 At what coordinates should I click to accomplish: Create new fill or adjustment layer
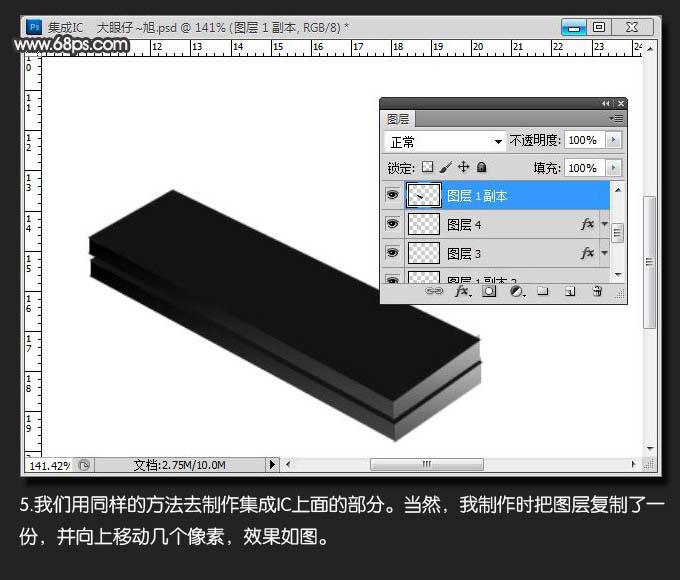click(x=517, y=292)
